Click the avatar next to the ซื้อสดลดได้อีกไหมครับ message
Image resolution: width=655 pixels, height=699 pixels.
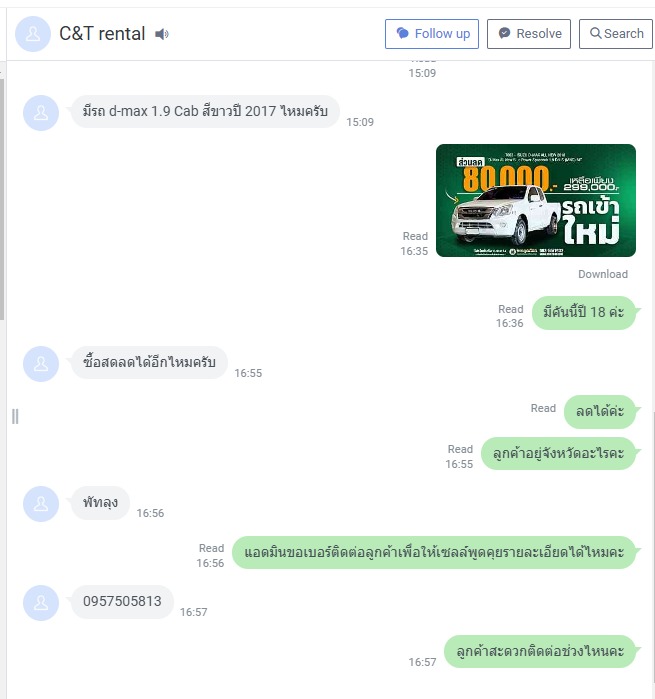click(41, 364)
